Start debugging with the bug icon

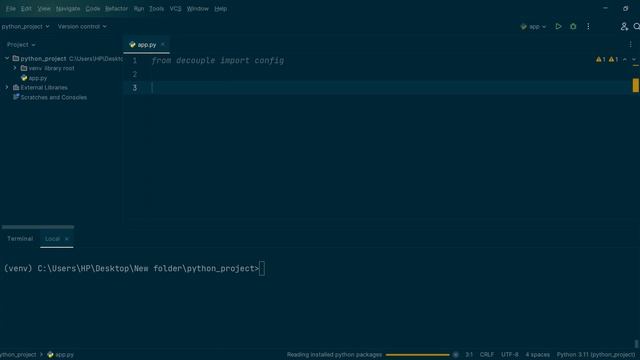pos(573,27)
